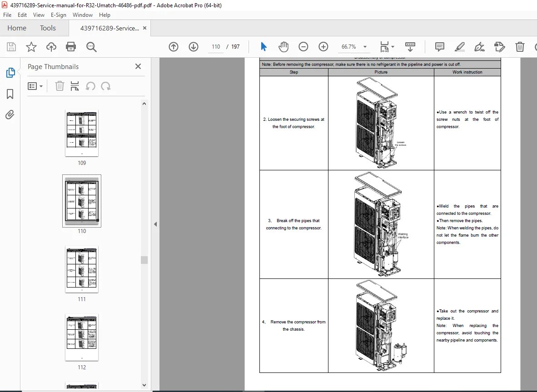Click the Fit page scrolling icon

point(384,47)
